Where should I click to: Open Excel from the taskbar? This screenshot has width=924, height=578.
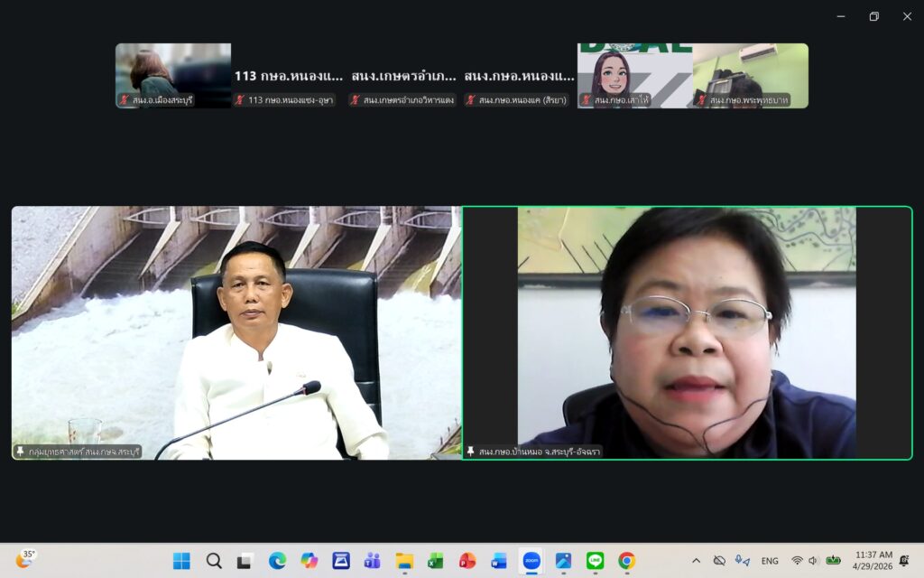click(436, 561)
